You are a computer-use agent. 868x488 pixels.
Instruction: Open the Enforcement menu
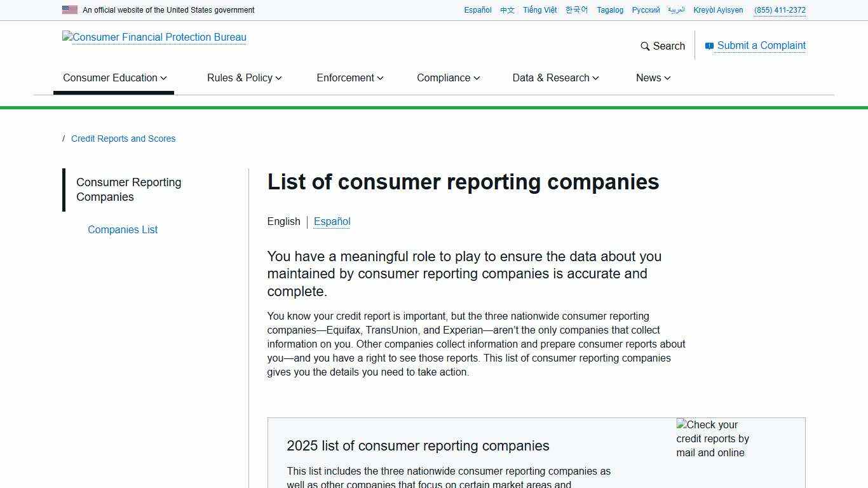click(349, 78)
